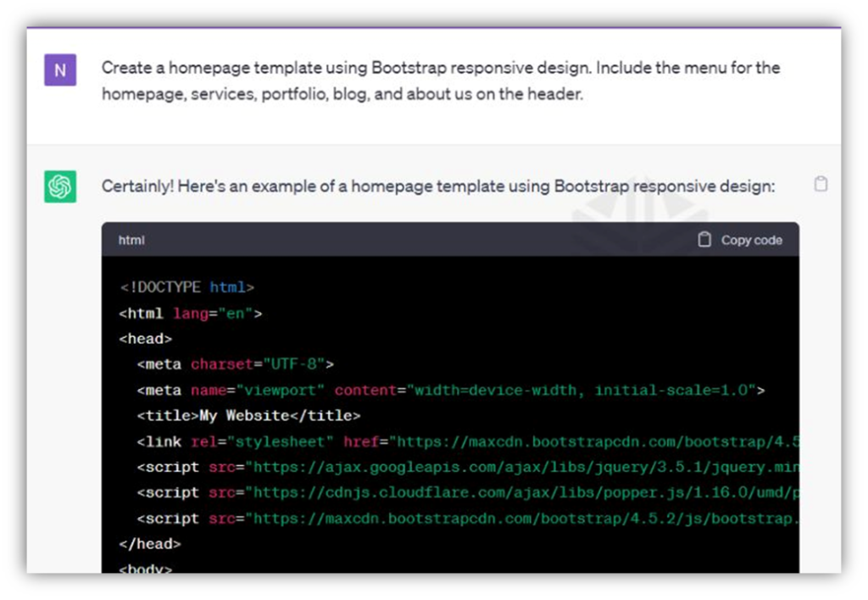
Task: Select the user's prompt message text
Action: point(441,81)
